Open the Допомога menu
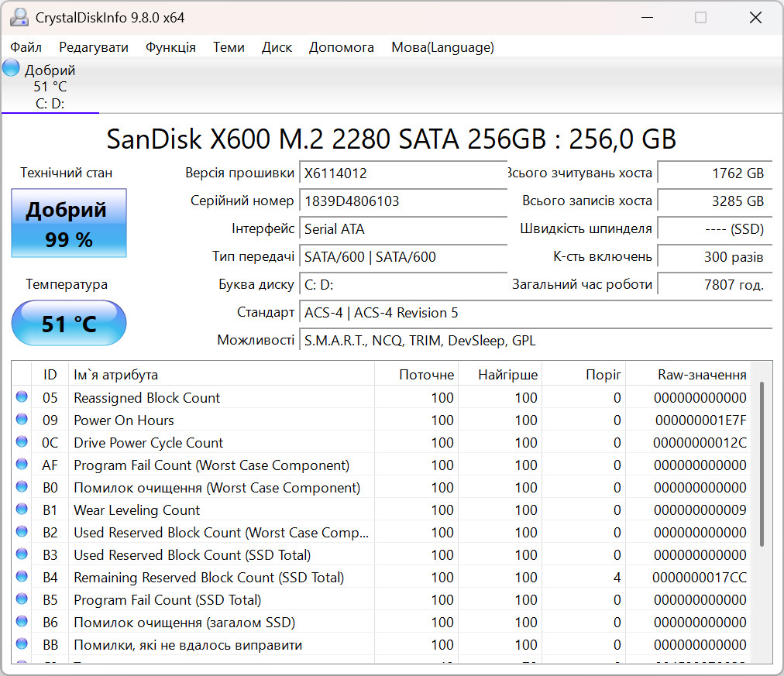The height and width of the screenshot is (676, 784). (342, 47)
